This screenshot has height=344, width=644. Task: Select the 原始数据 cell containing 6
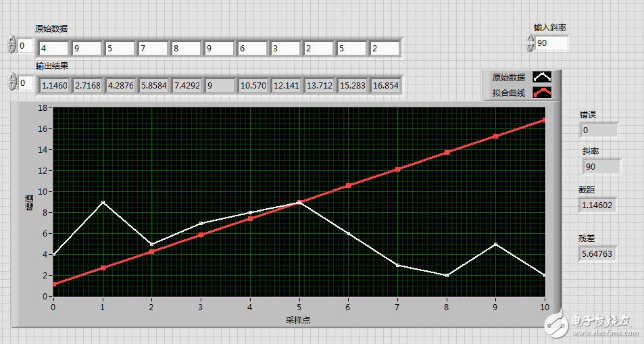(252, 49)
